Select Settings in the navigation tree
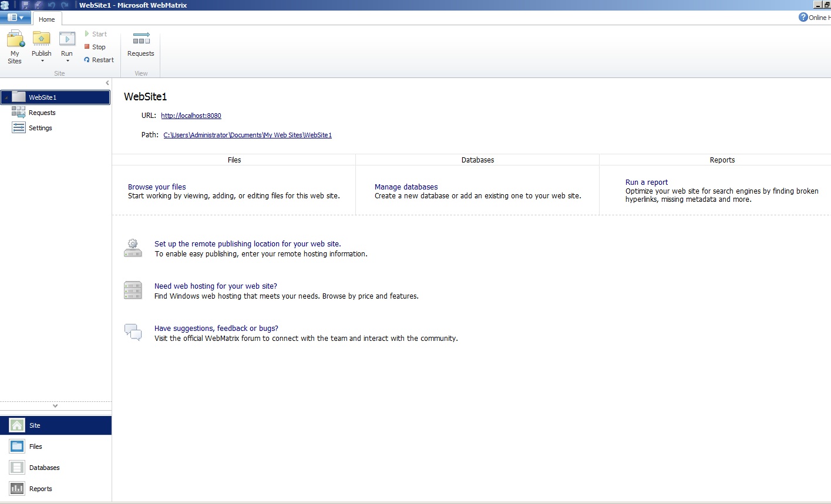831x504 pixels. (x=32, y=128)
